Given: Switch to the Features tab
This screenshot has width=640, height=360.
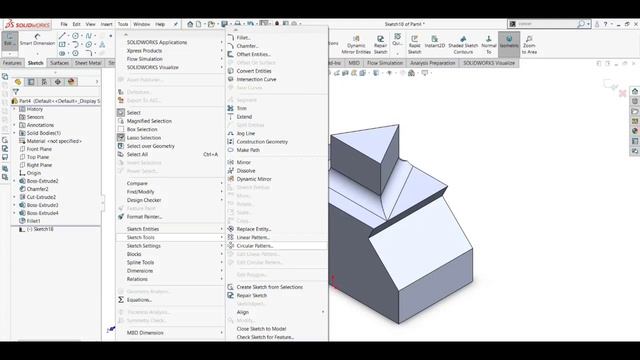Looking at the screenshot, I should click(x=12, y=63).
